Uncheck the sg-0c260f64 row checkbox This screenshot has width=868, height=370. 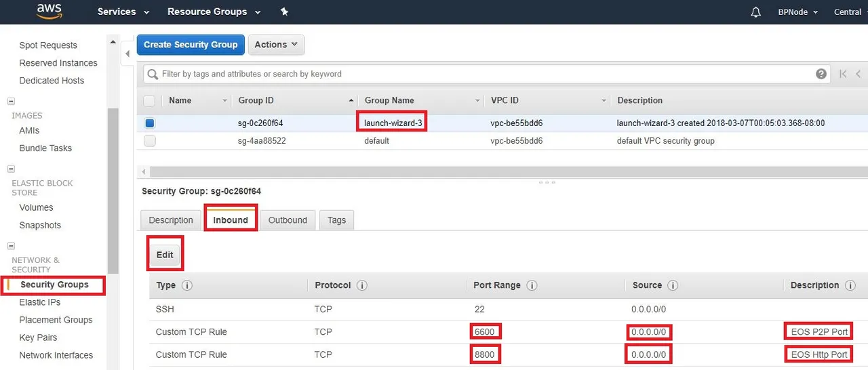(150, 123)
